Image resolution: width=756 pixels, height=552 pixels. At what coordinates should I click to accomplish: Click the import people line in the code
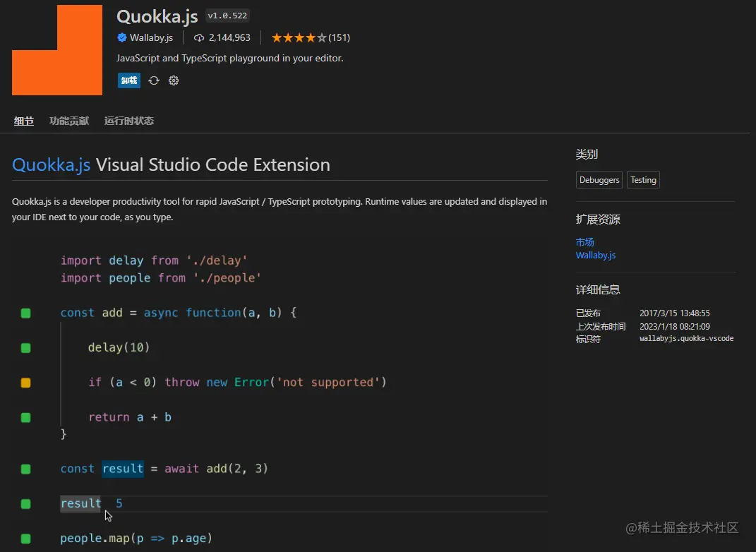click(160, 277)
